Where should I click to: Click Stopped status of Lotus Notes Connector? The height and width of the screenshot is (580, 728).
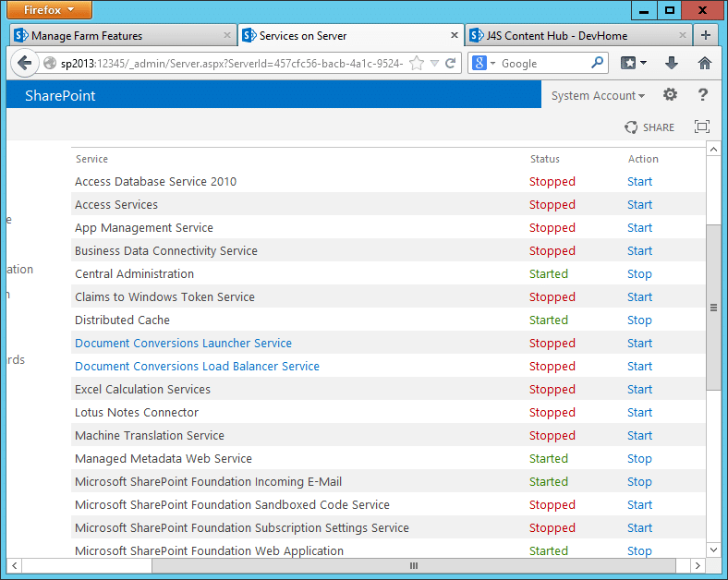(552, 413)
